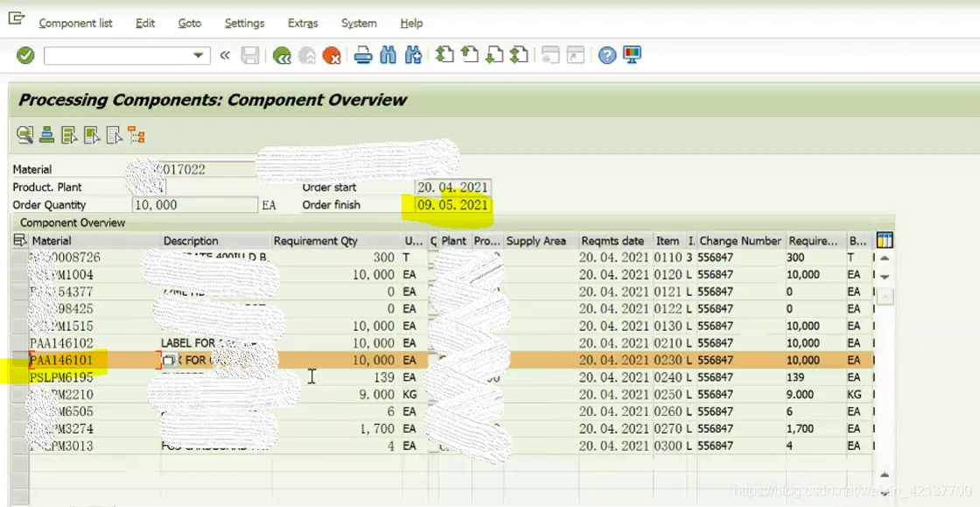Open the Help menu
The image size is (980, 507).
(x=411, y=23)
